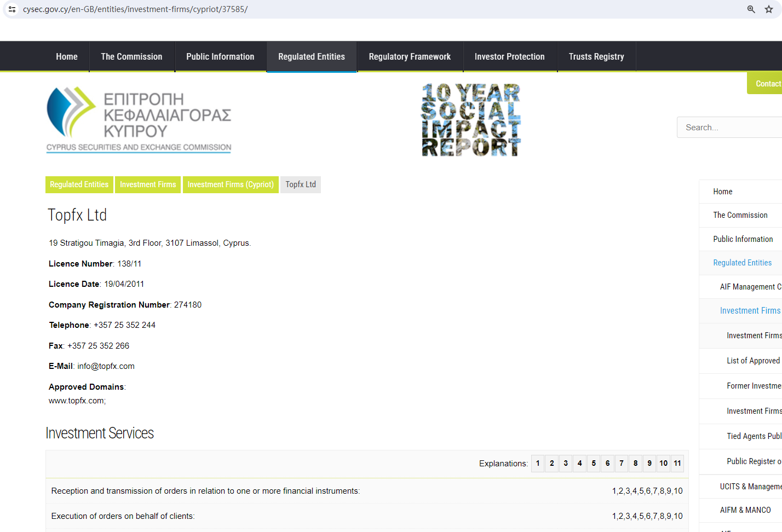Open The Commission menu in top navigation
The width and height of the screenshot is (782, 532).
[131, 56]
